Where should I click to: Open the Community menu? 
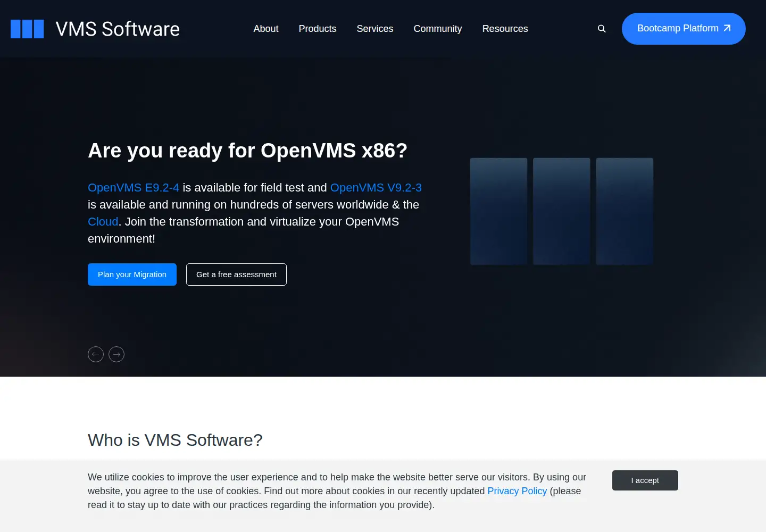coord(438,29)
